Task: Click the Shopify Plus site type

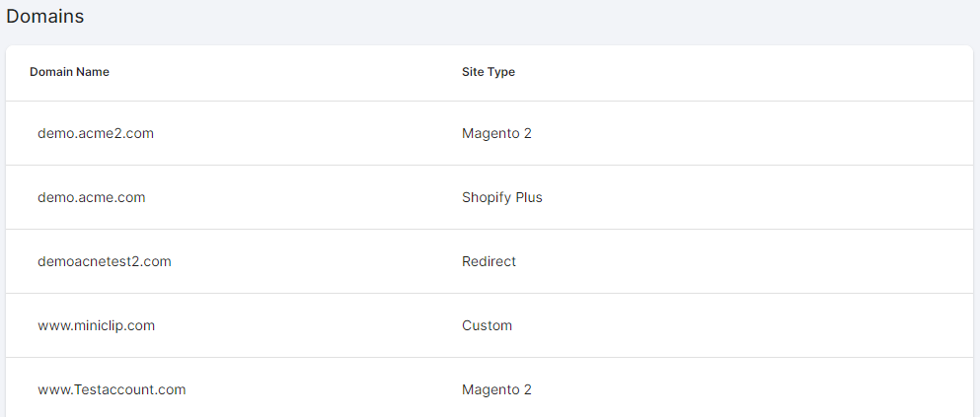Action: 502,197
